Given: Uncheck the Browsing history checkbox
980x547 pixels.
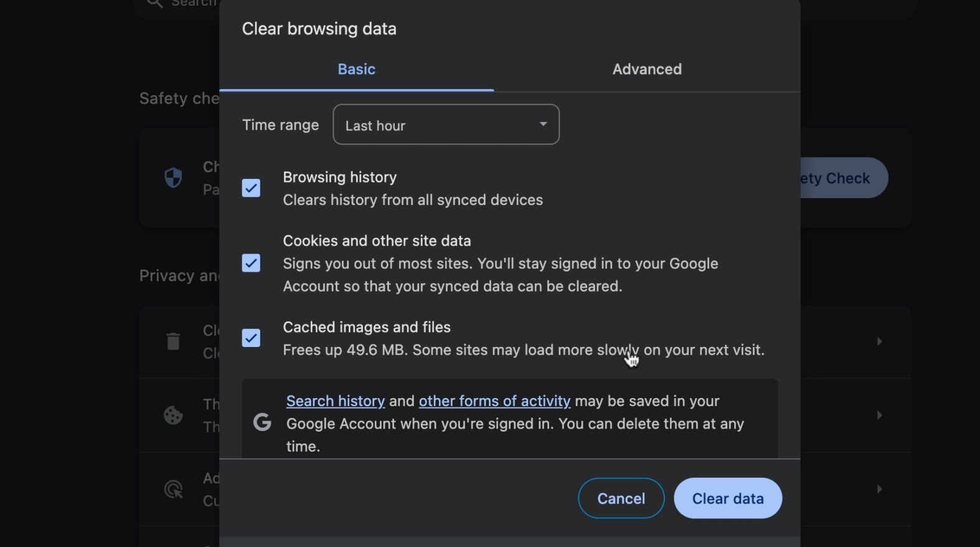Looking at the screenshot, I should coord(251,188).
